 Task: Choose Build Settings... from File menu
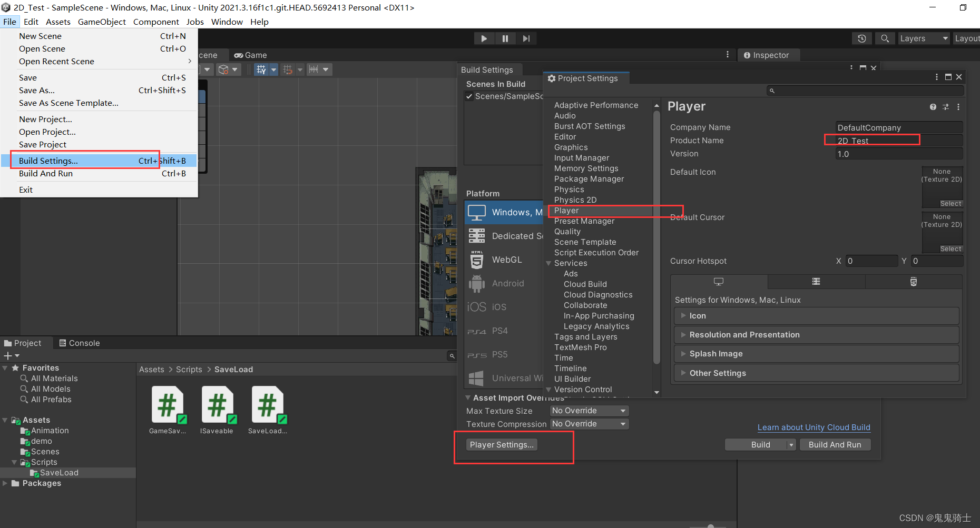[x=99, y=161]
